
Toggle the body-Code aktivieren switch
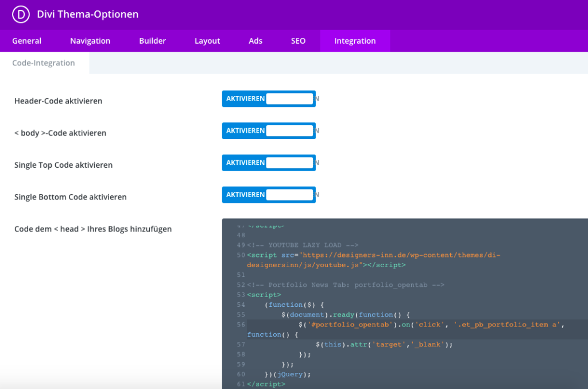pos(269,130)
